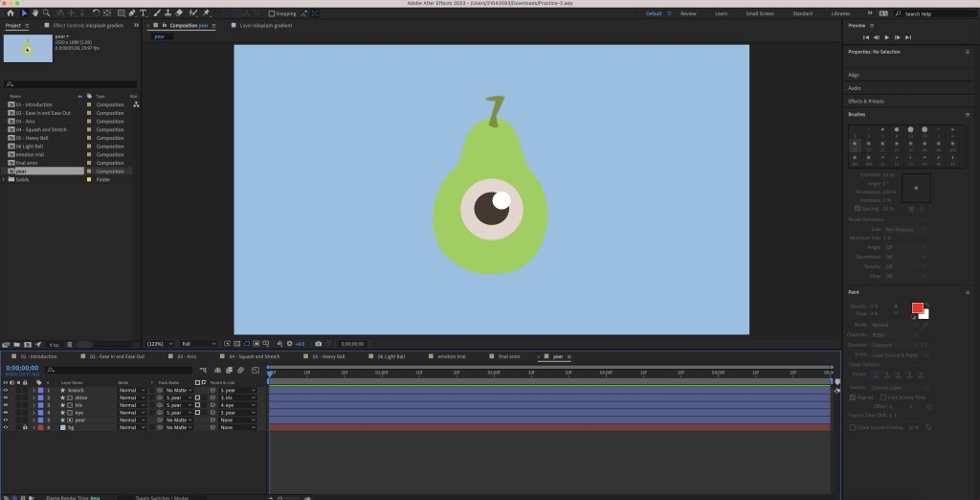Click the snapshot camera icon under viewer
Screen dimensions: 980x500
click(x=319, y=344)
